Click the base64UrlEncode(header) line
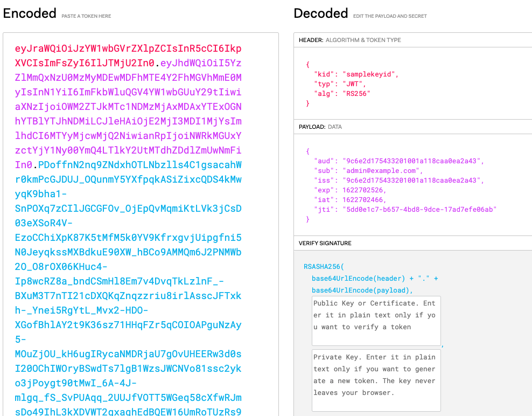This screenshot has width=532, height=416. pyautogui.click(x=375, y=279)
